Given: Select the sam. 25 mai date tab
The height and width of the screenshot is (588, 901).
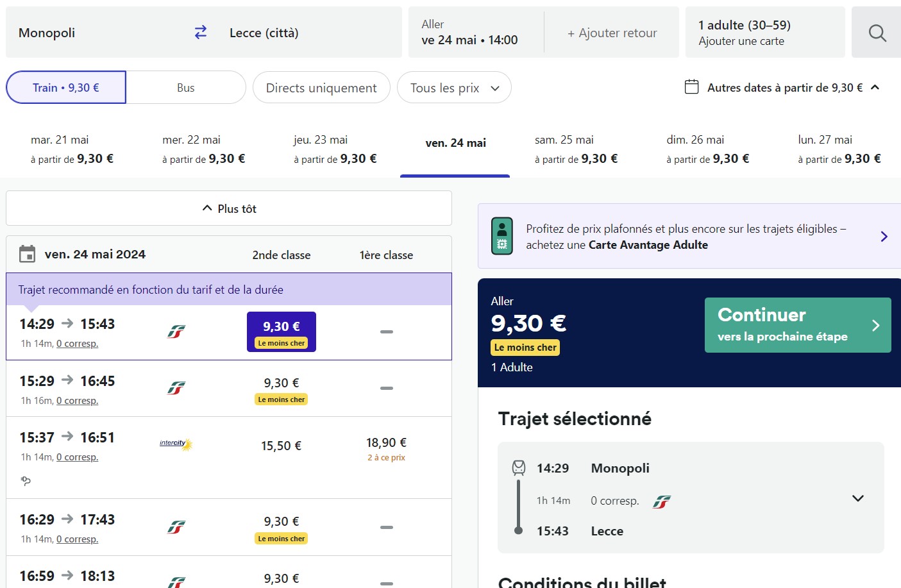Looking at the screenshot, I should pos(576,149).
